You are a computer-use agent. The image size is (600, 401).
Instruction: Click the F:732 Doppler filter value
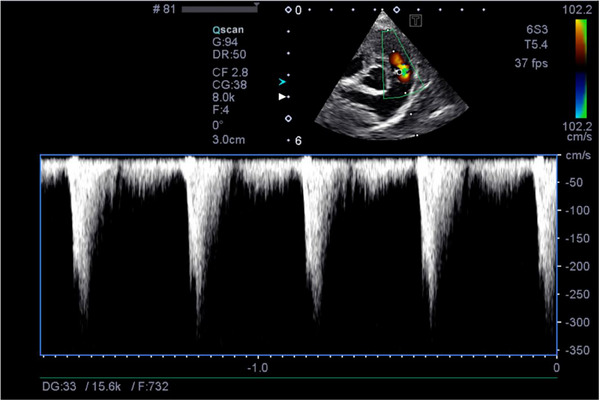[x=153, y=386]
